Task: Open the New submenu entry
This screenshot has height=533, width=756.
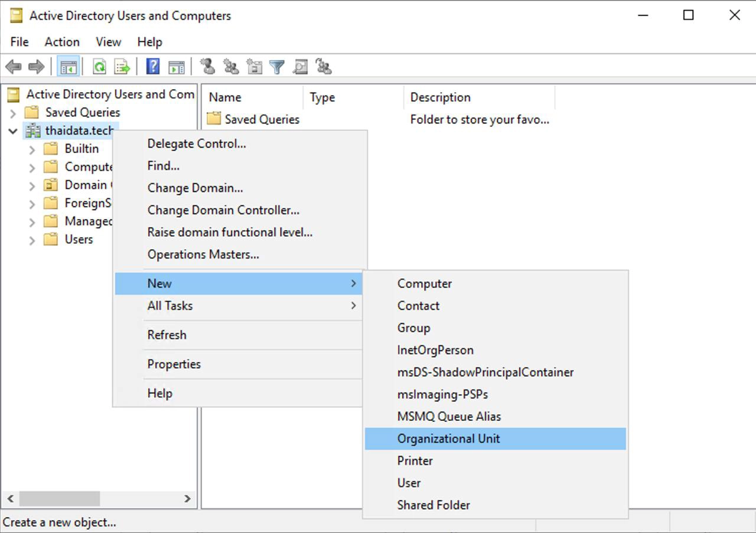Action: pos(239,283)
